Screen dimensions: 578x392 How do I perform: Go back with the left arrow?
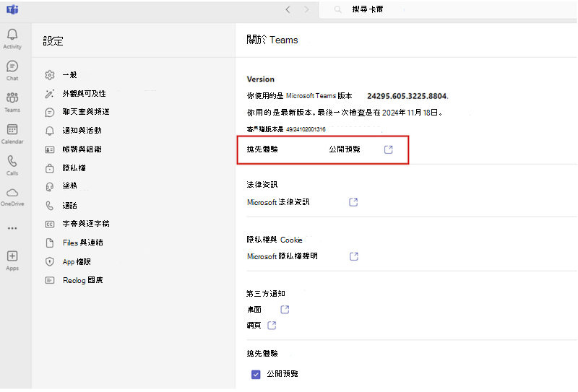pyautogui.click(x=288, y=9)
